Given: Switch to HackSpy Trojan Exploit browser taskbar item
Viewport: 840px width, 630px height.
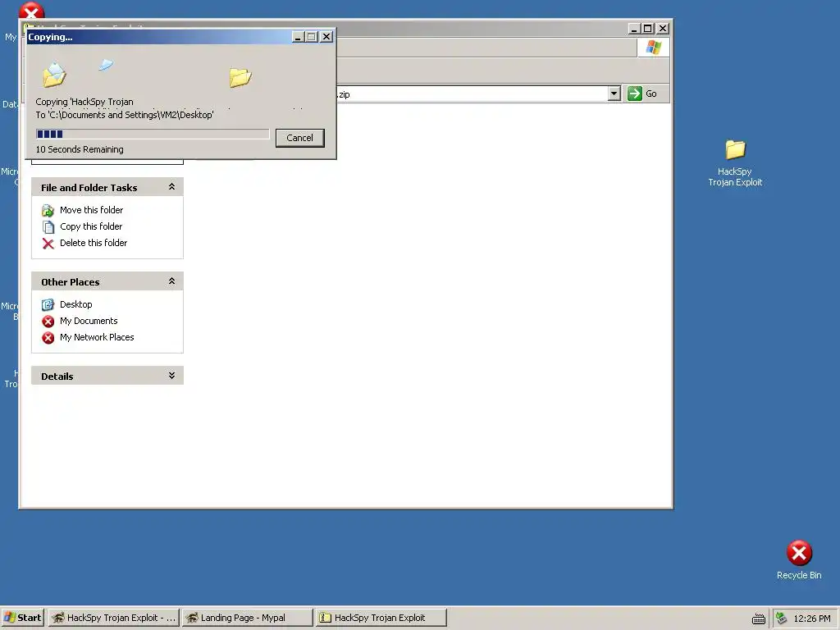Looking at the screenshot, I should tap(113, 618).
